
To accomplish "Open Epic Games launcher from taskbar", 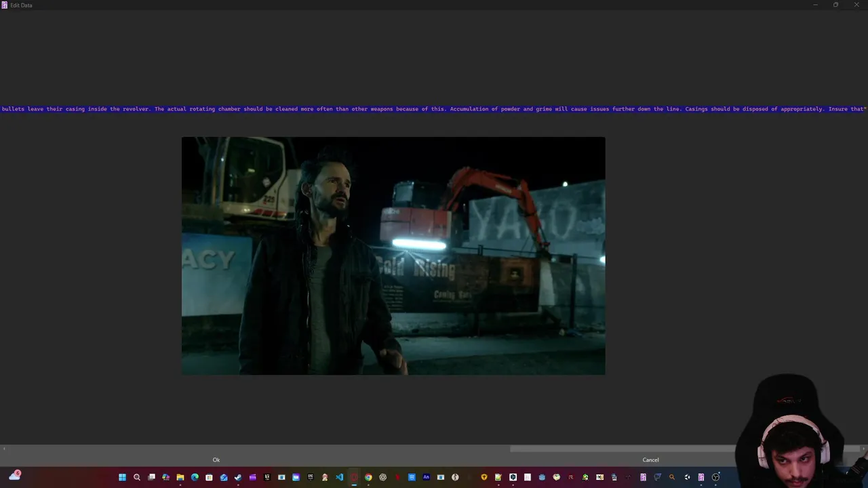I will click(x=310, y=477).
